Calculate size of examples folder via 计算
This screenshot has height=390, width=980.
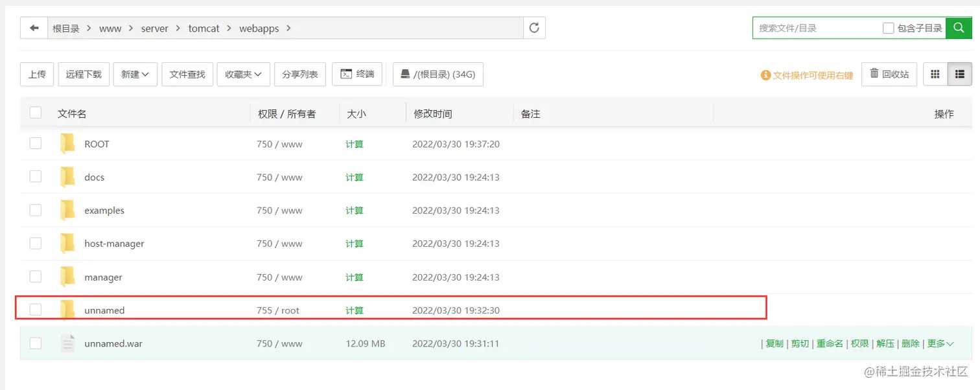point(355,211)
